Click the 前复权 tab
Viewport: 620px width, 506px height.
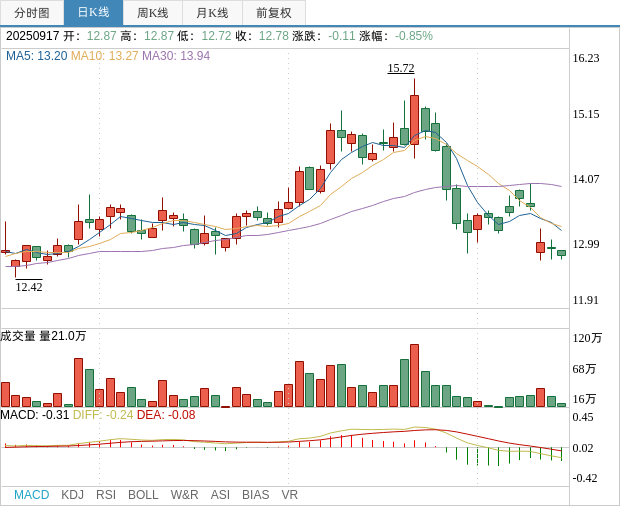(274, 13)
